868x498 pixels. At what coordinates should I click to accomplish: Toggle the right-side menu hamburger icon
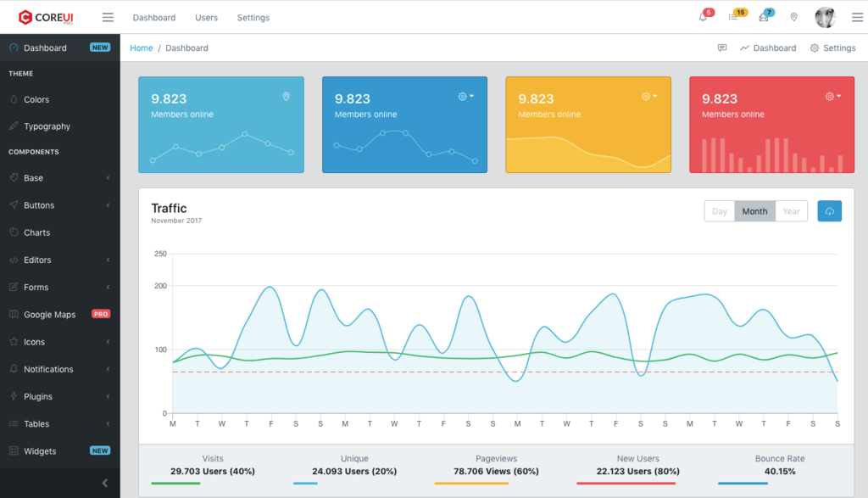coord(856,17)
